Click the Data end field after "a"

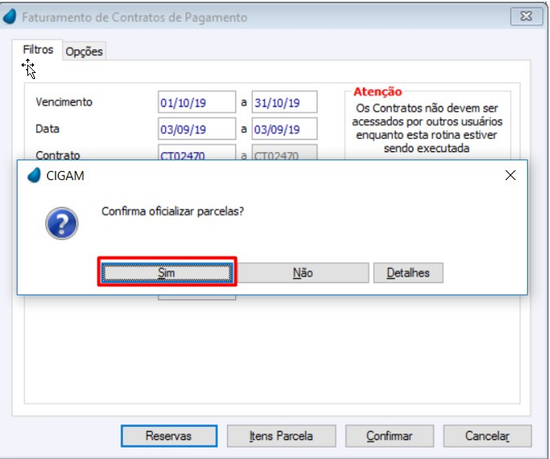284,129
